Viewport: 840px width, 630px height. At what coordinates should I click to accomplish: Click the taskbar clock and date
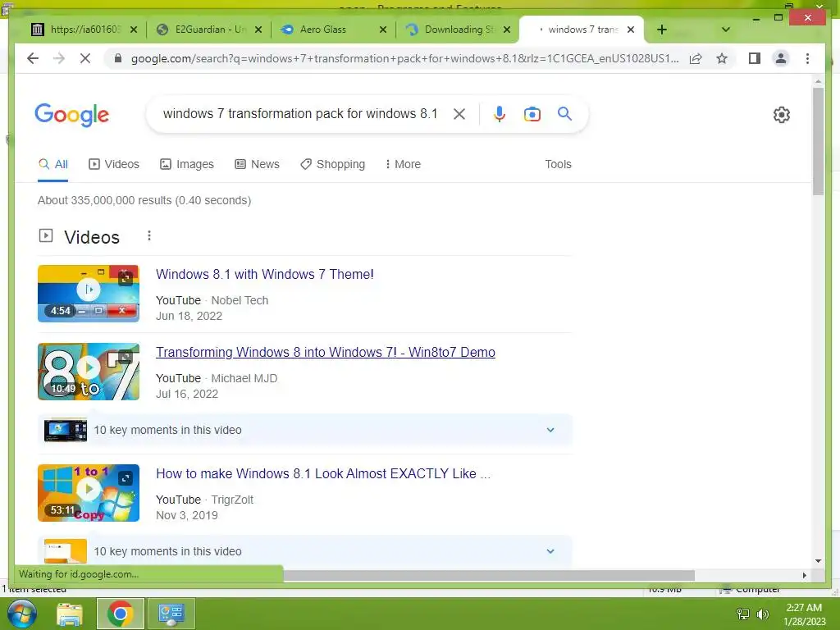tap(804, 614)
